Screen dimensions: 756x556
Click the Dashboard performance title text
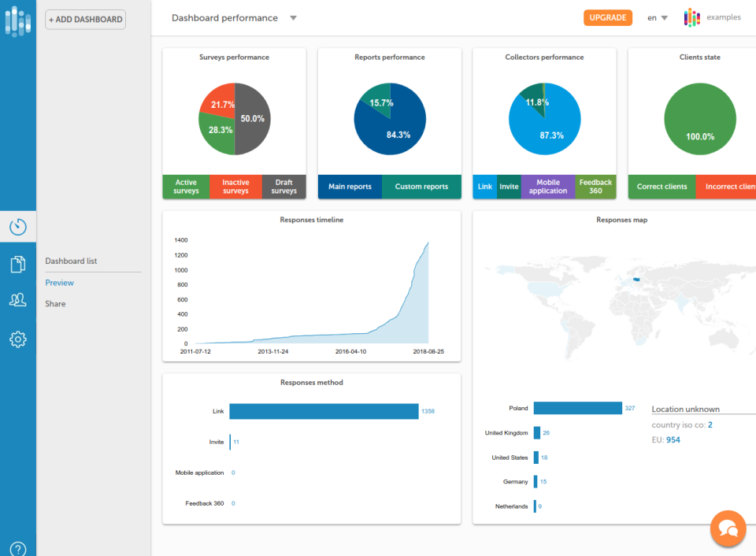(x=224, y=18)
